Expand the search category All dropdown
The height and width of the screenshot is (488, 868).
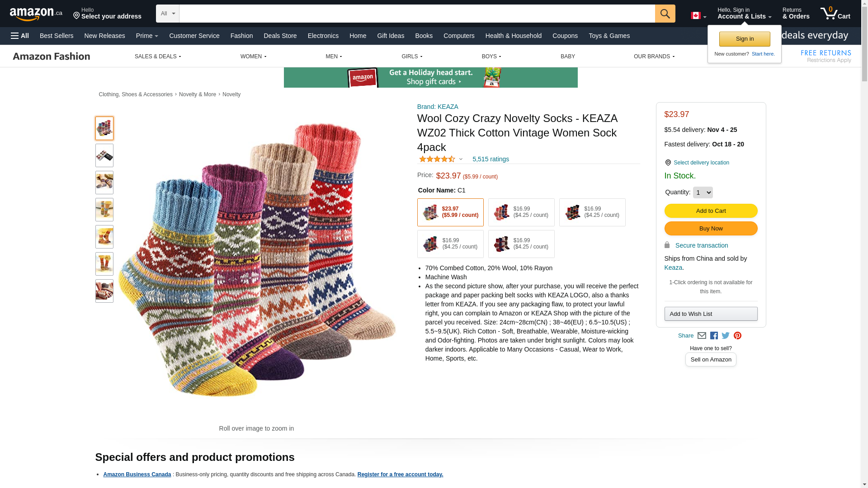point(168,14)
